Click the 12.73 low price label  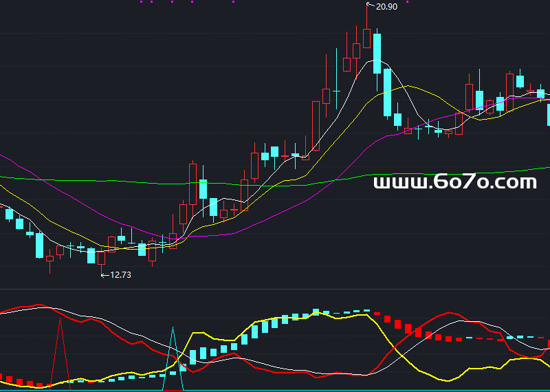pyautogui.click(x=120, y=275)
